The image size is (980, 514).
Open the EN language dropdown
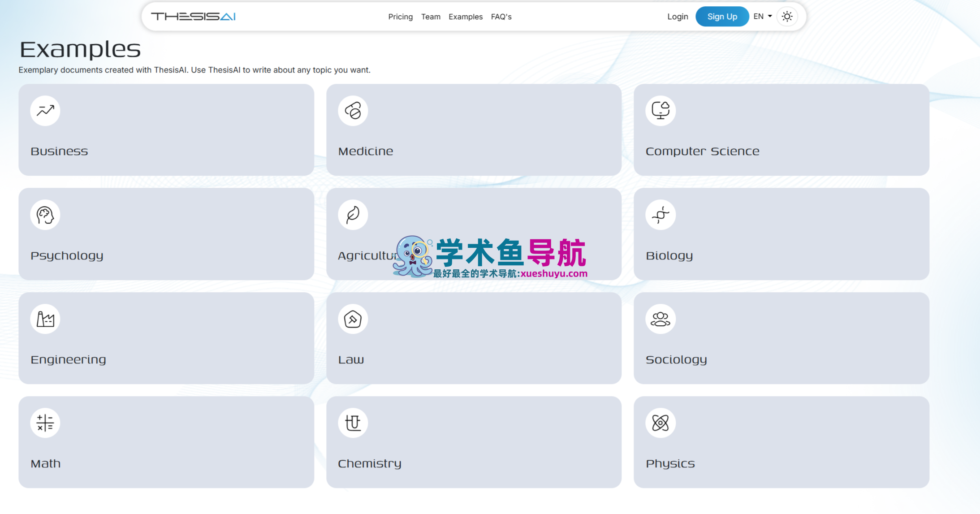tap(762, 17)
